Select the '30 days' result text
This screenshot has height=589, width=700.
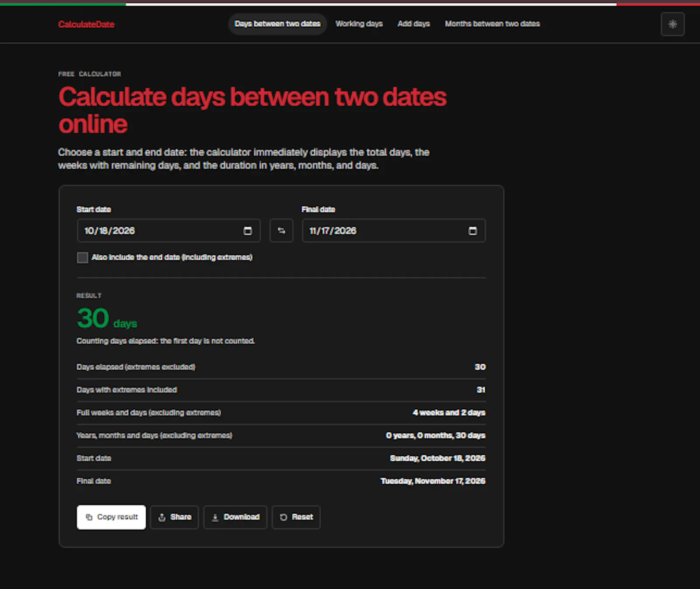tap(107, 318)
